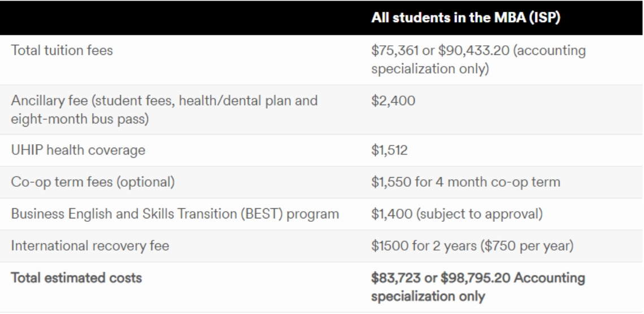Click the 'All students in the MBA (ISP)' header
The height and width of the screenshot is (314, 644).
465,19
